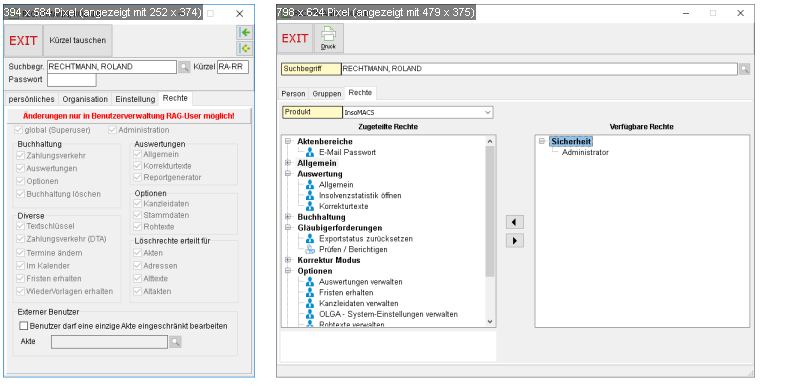Click the Suchbegr. name input field
The width and height of the screenshot is (791, 391).
pyautogui.click(x=112, y=67)
